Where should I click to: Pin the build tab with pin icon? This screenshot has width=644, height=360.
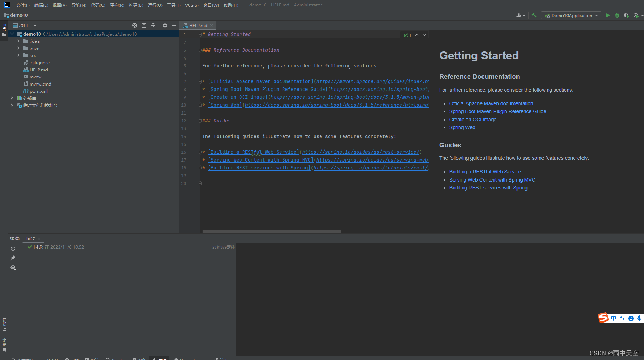pyautogui.click(x=13, y=258)
